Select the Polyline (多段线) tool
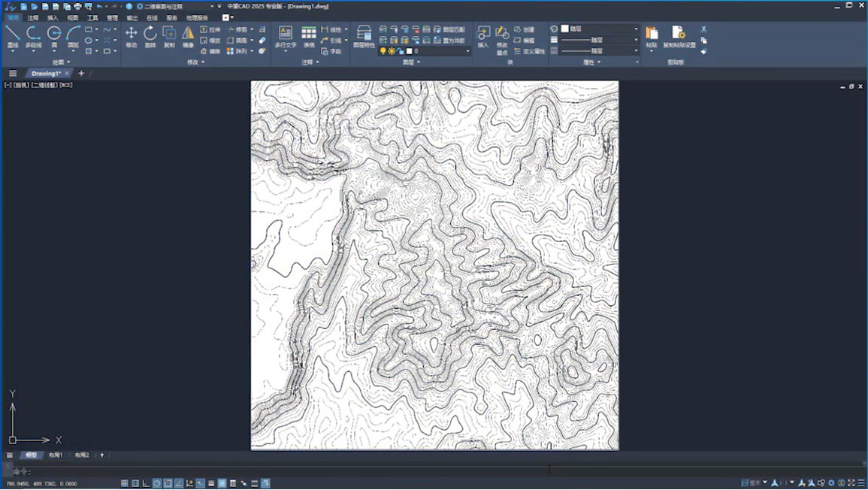 [x=33, y=37]
